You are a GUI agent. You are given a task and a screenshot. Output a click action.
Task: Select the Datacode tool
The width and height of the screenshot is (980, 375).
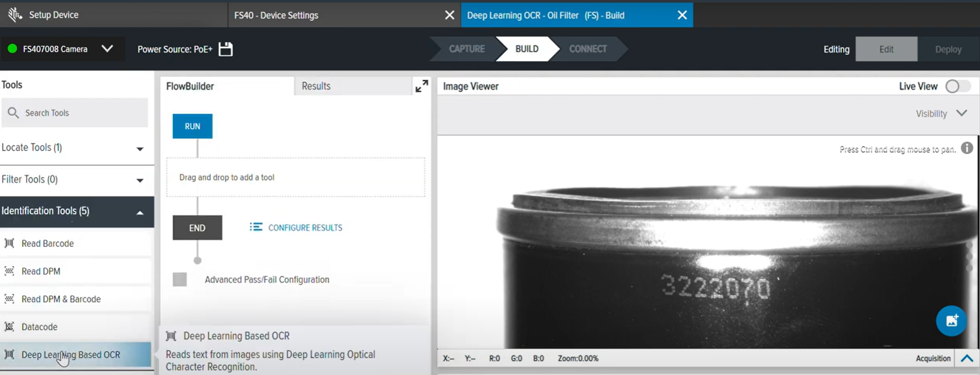[x=39, y=327]
